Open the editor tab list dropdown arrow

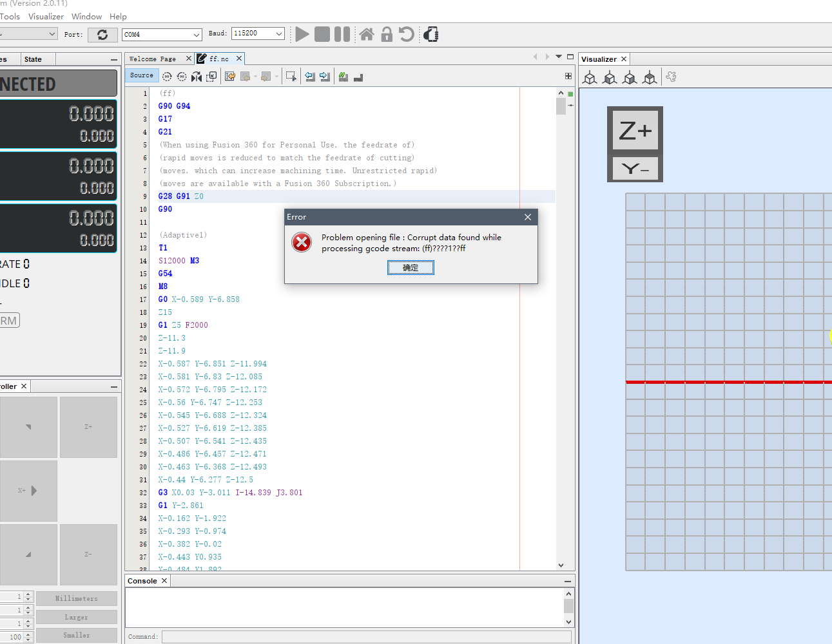[x=559, y=57]
